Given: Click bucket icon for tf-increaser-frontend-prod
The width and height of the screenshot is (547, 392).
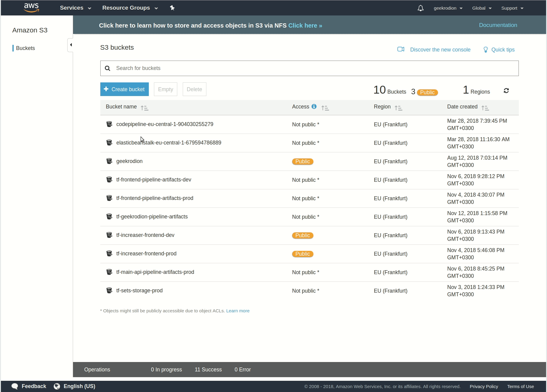Looking at the screenshot, I should coord(109,254).
